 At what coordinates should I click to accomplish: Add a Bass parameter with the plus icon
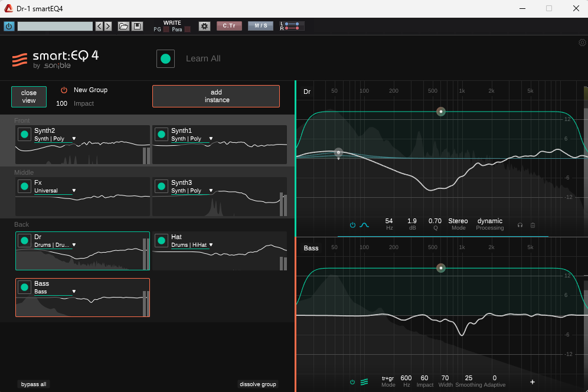[533, 382]
